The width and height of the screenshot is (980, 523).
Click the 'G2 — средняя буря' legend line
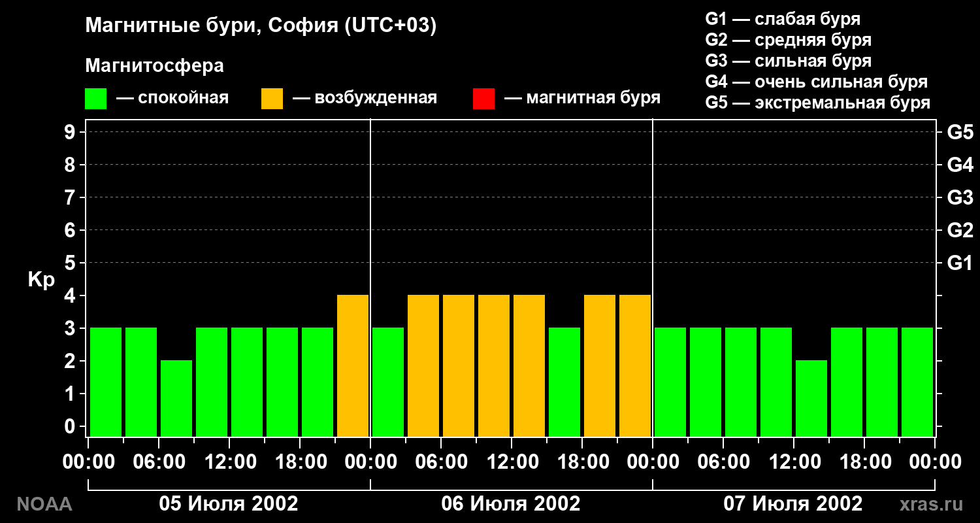(x=789, y=40)
